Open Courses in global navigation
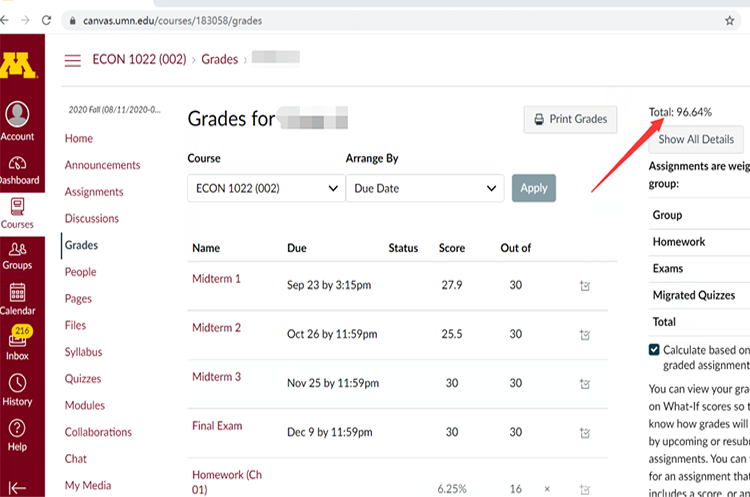This screenshot has width=750, height=497. (x=17, y=214)
